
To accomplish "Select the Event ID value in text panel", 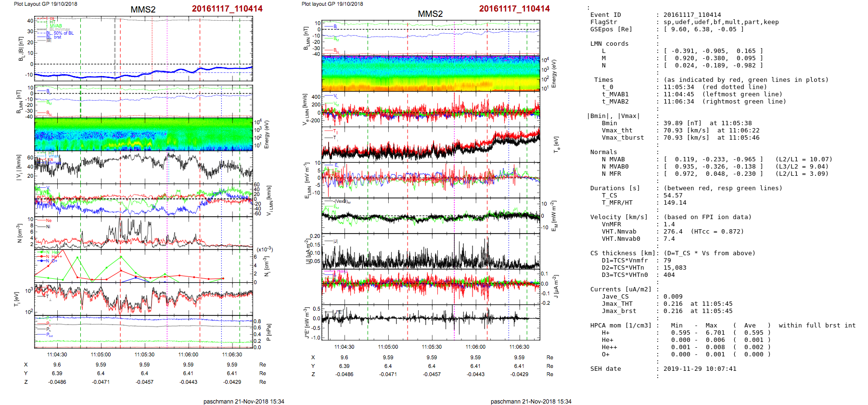I will pyautogui.click(x=692, y=15).
